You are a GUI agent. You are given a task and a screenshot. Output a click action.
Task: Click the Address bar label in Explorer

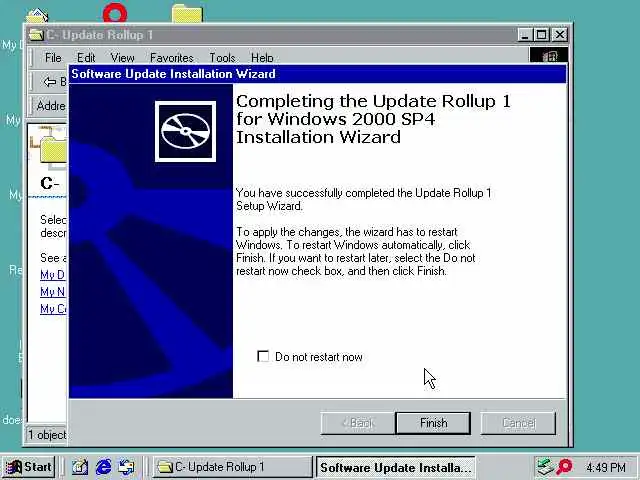(51, 106)
